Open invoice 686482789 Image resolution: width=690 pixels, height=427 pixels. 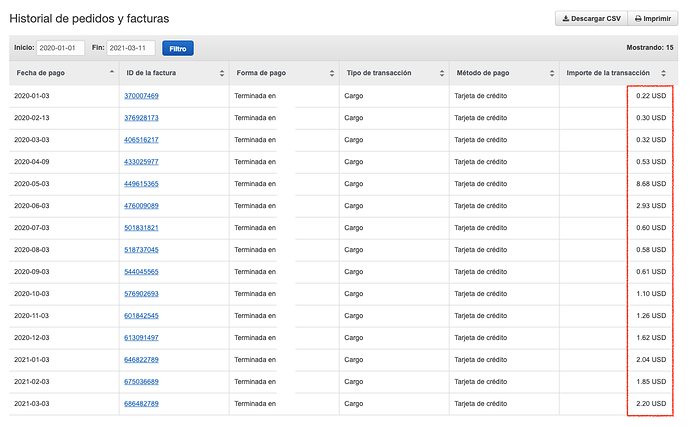(x=141, y=404)
